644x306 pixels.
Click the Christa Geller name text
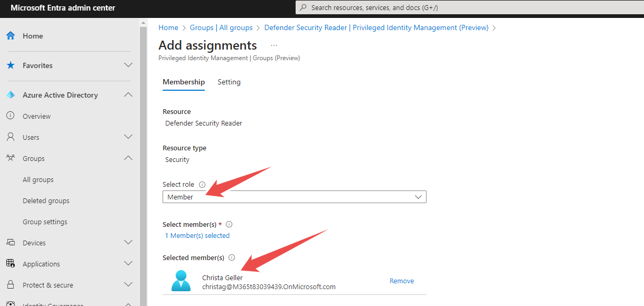click(222, 278)
